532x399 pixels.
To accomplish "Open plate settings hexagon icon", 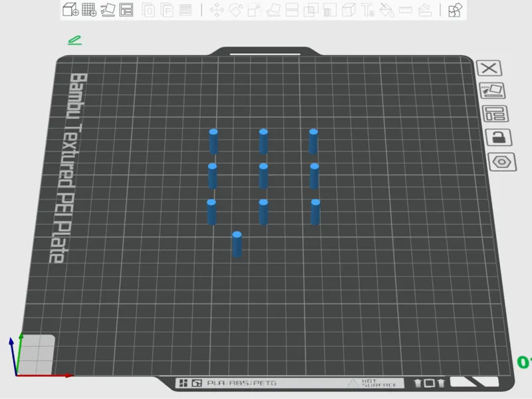I will (502, 162).
